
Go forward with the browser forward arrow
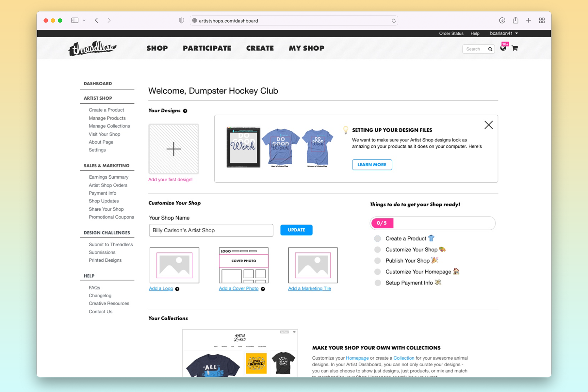pyautogui.click(x=109, y=20)
